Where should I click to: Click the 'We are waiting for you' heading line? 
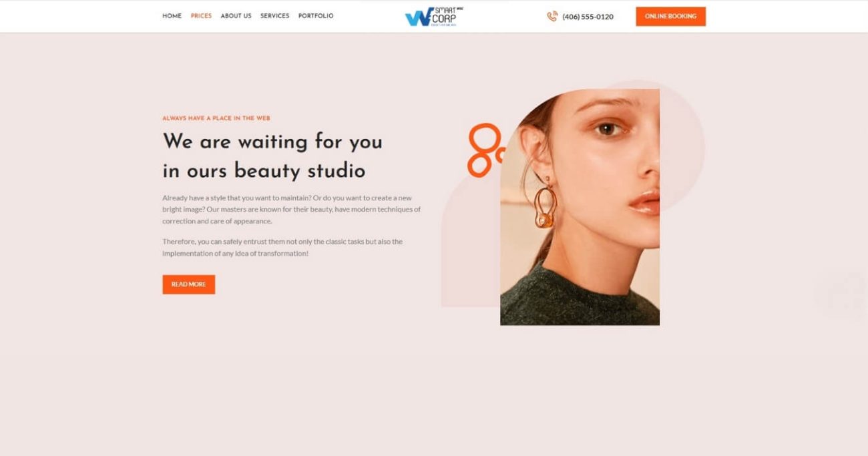[x=272, y=142]
